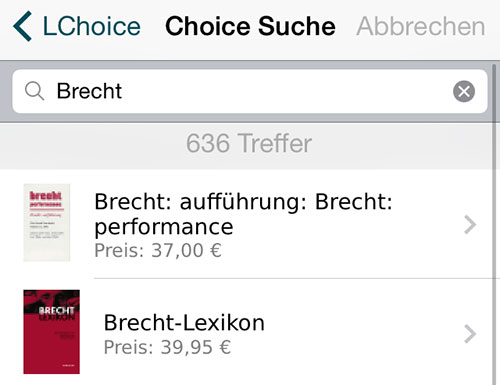
Task: Select the Brecht-Lexikon title
Action: 184,323
